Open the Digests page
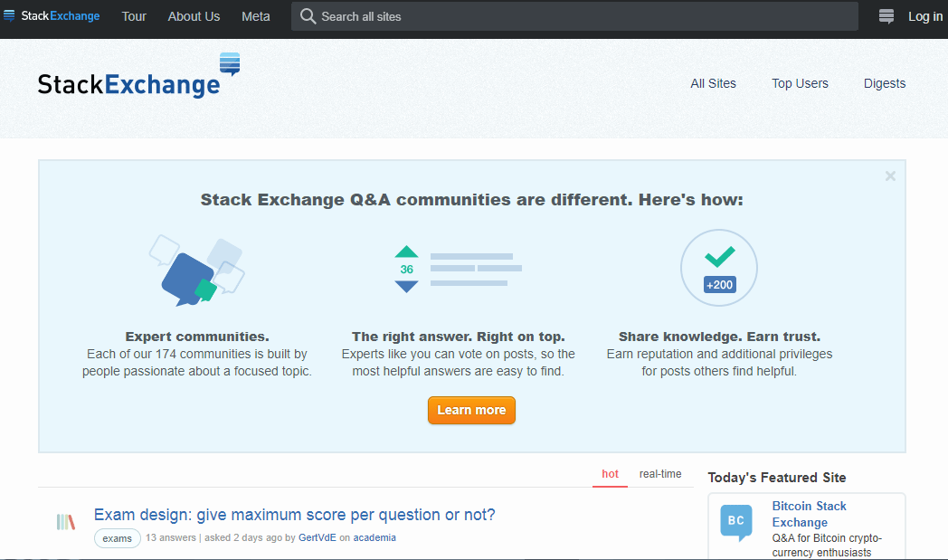 coord(885,83)
